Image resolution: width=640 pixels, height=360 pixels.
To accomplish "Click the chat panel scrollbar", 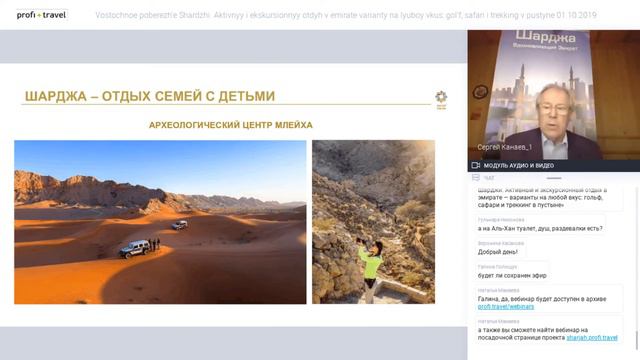I will [636, 339].
